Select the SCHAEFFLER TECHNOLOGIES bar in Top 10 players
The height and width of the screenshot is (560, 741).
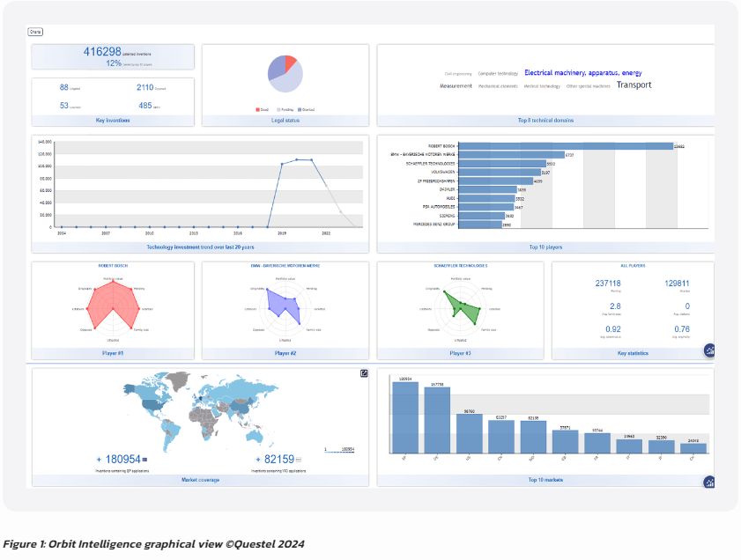coord(502,164)
